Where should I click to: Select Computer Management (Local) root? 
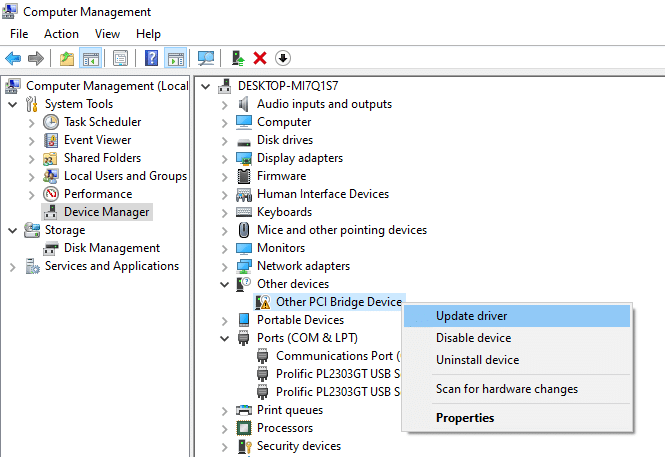click(x=107, y=86)
